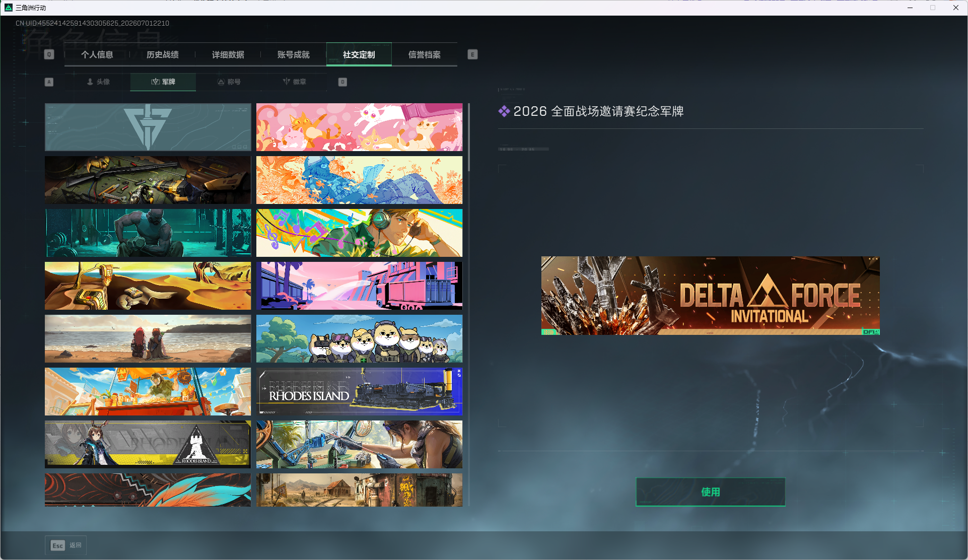Select the desert shack town dog tag

click(x=359, y=489)
